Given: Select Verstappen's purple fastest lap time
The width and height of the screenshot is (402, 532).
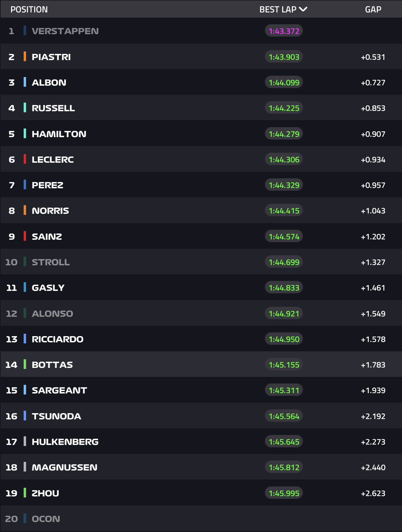Looking at the screenshot, I should [284, 31].
